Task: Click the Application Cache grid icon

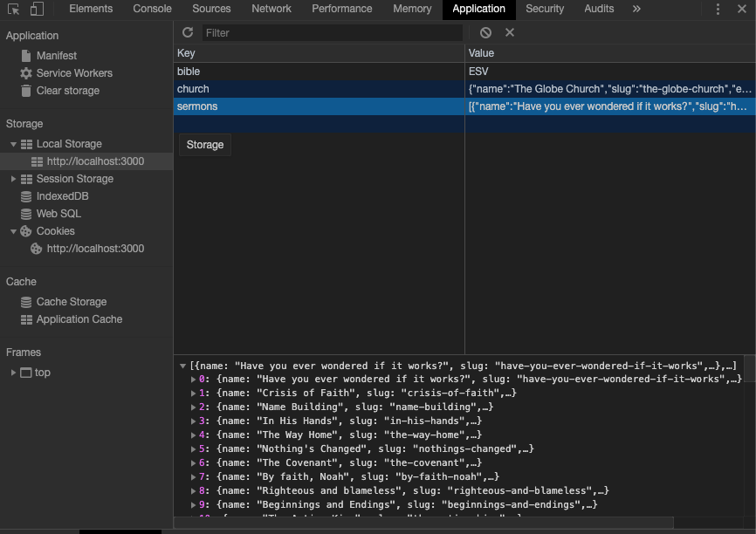Action: 26,319
